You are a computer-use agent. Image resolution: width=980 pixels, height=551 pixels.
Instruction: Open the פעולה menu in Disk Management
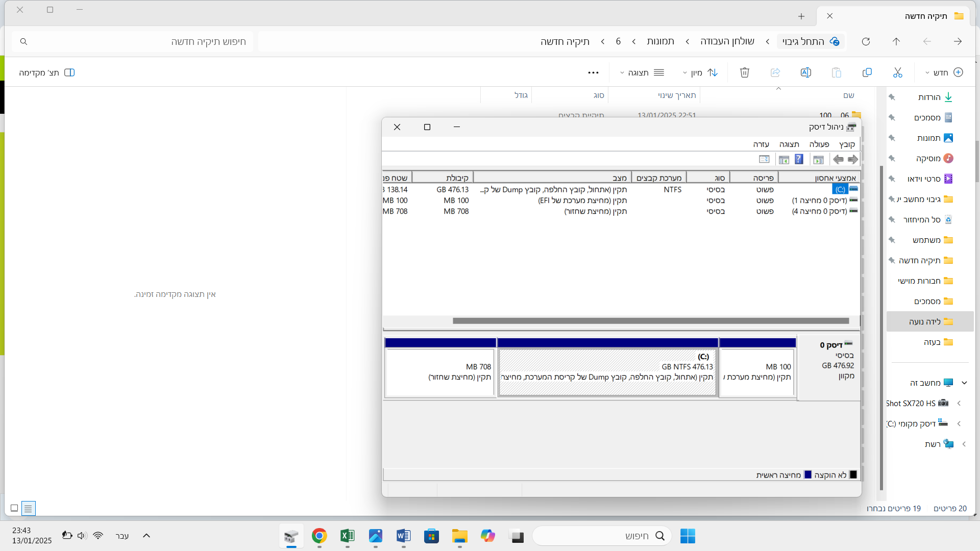[819, 144]
